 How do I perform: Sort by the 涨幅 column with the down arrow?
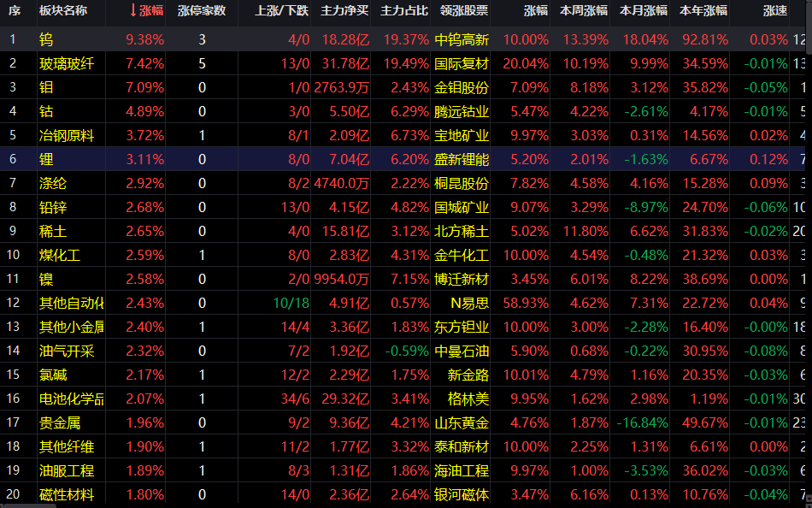point(146,10)
